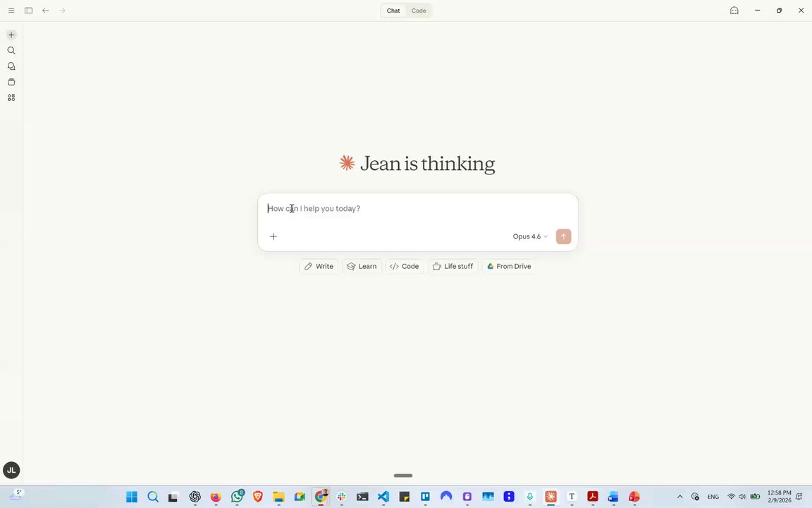The width and height of the screenshot is (812, 508).
Task: Open the volume control in the tray
Action: tap(742, 497)
